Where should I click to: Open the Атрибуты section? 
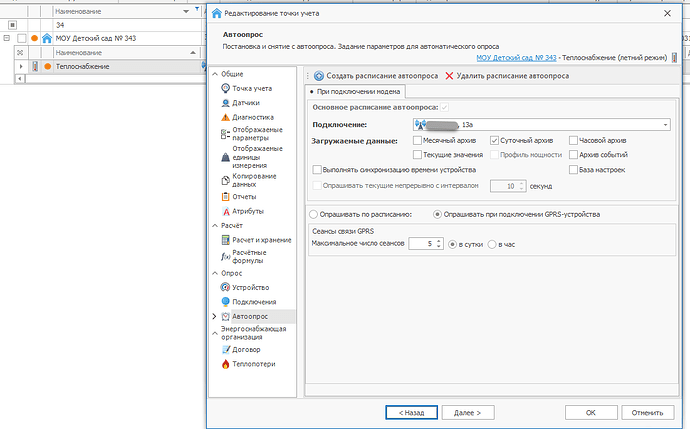(x=248, y=211)
